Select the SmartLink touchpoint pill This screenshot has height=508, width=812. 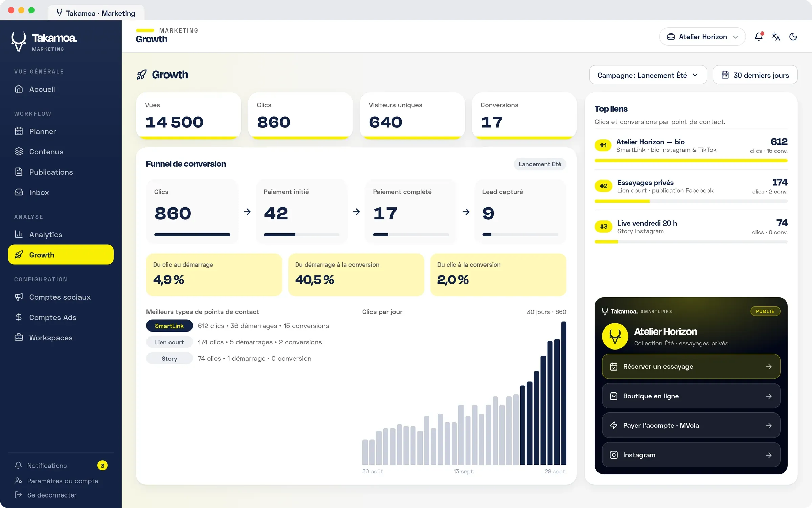[x=169, y=326]
